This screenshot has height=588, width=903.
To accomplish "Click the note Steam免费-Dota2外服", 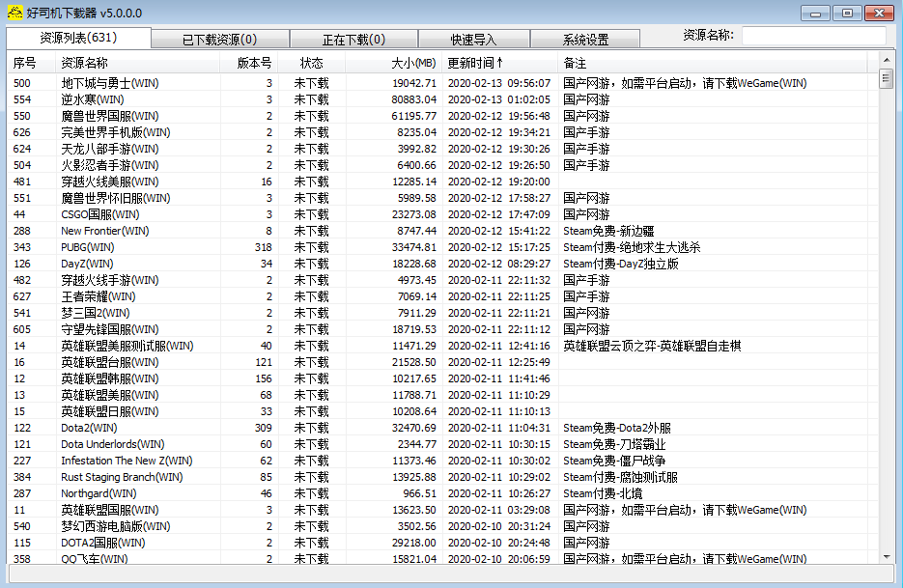I will (x=617, y=428).
